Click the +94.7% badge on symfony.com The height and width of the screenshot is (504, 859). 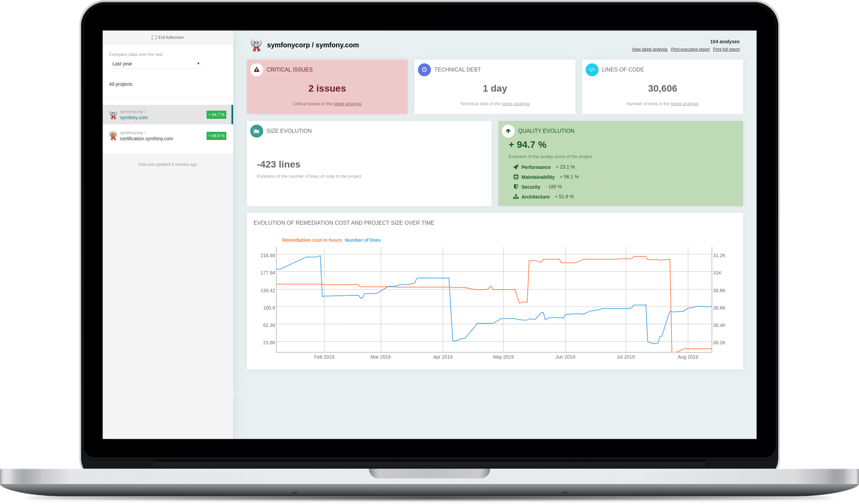[216, 115]
